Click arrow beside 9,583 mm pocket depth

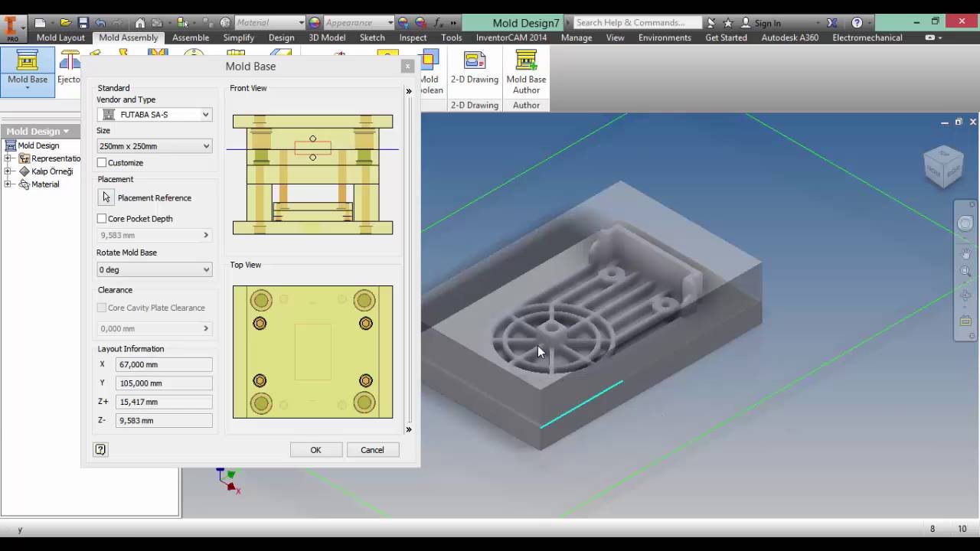(x=206, y=236)
